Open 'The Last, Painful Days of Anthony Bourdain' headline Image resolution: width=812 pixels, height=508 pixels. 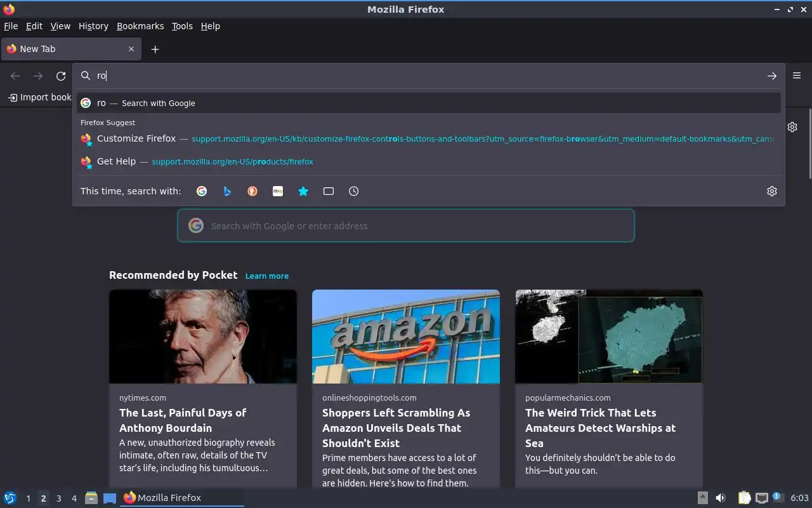pos(183,420)
